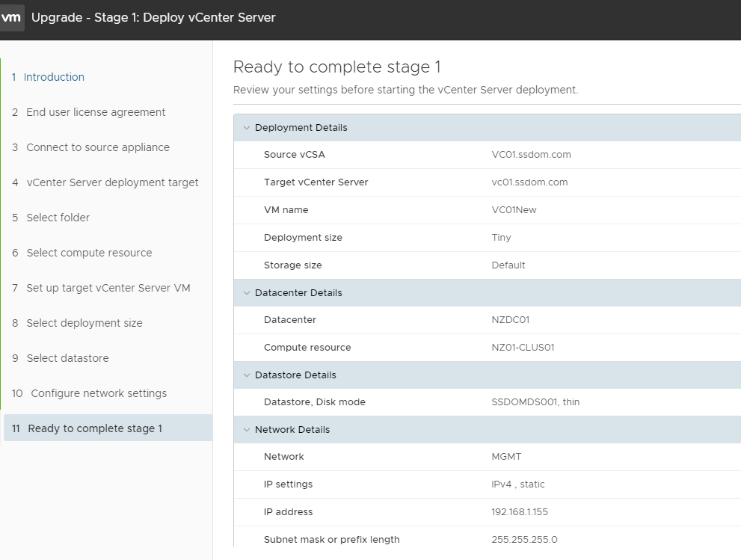Open step 9 Select datastore
The height and width of the screenshot is (560, 741).
click(61, 358)
